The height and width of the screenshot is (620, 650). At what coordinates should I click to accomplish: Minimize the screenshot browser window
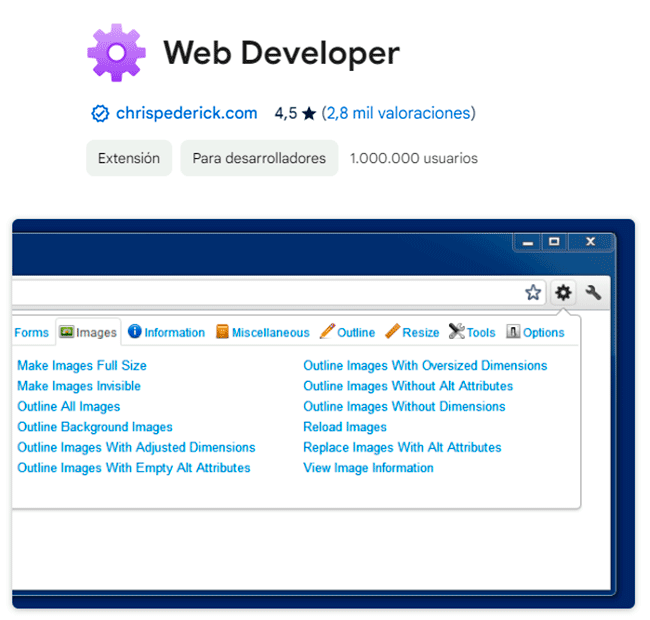coord(528,242)
